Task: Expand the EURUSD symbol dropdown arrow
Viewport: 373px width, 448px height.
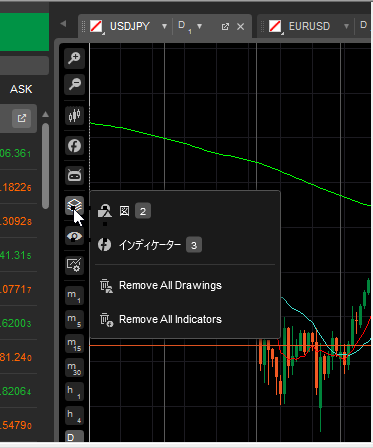Action: coord(346,26)
